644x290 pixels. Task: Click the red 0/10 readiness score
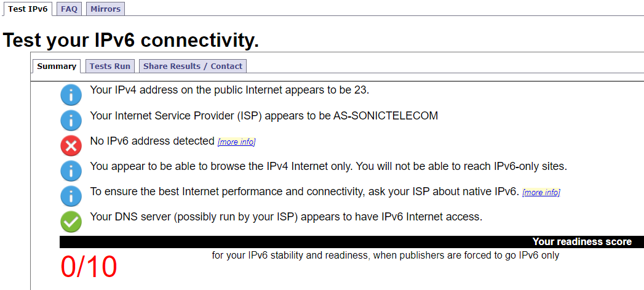pyautogui.click(x=89, y=267)
